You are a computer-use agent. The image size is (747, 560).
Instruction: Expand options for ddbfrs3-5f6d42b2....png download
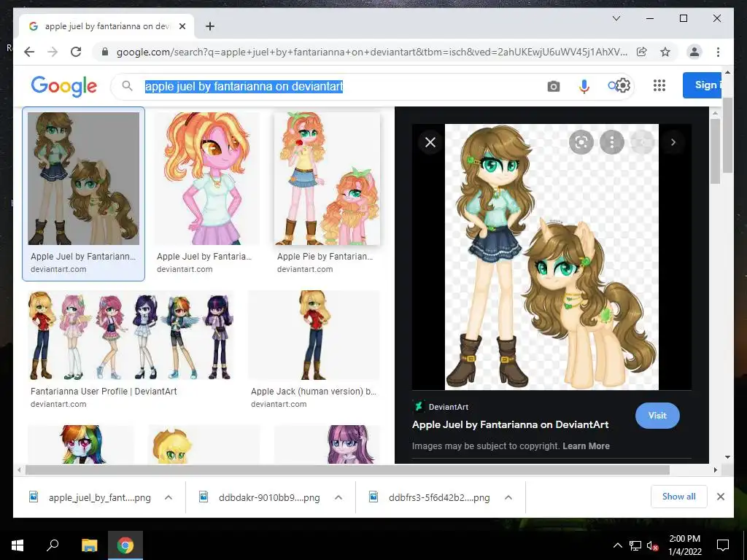coord(508,497)
